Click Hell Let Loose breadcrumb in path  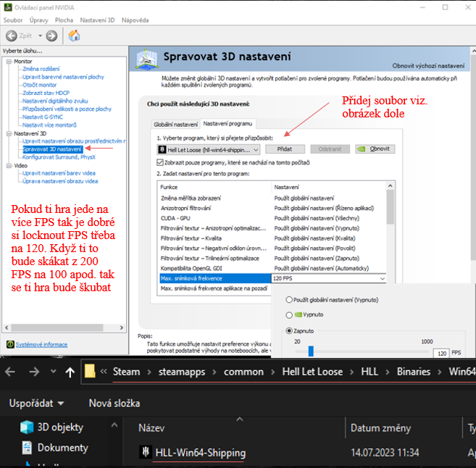click(312, 372)
